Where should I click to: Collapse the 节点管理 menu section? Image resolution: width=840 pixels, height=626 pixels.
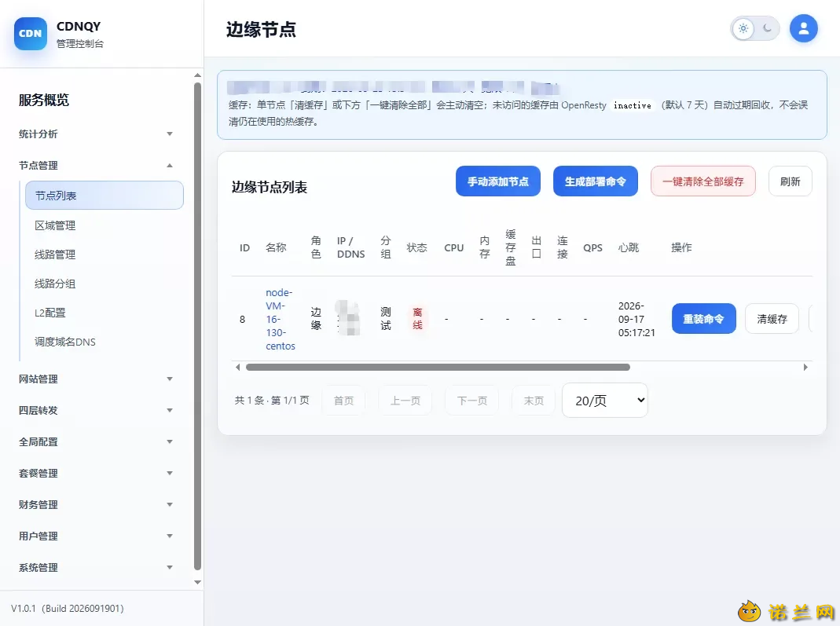pos(95,166)
